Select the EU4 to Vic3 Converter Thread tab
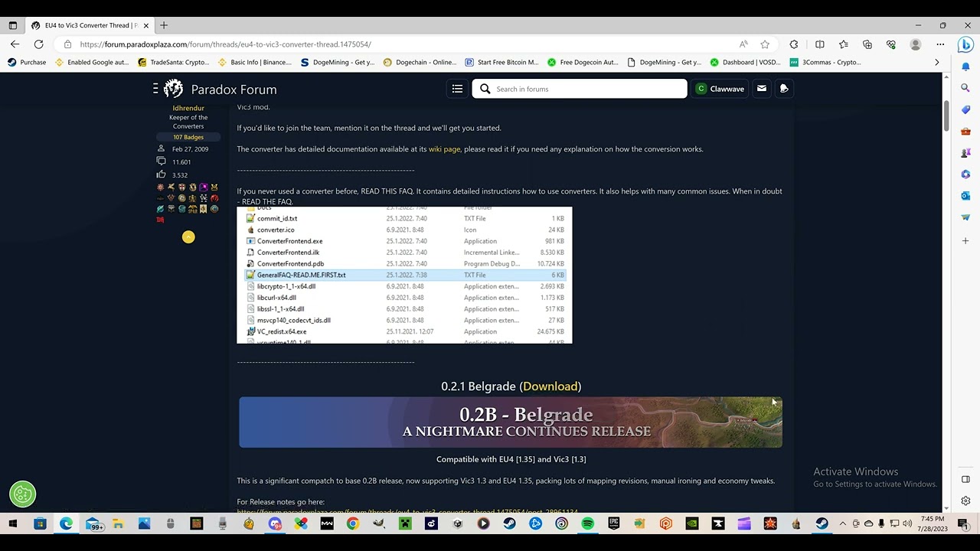980x551 pixels. 90,25
